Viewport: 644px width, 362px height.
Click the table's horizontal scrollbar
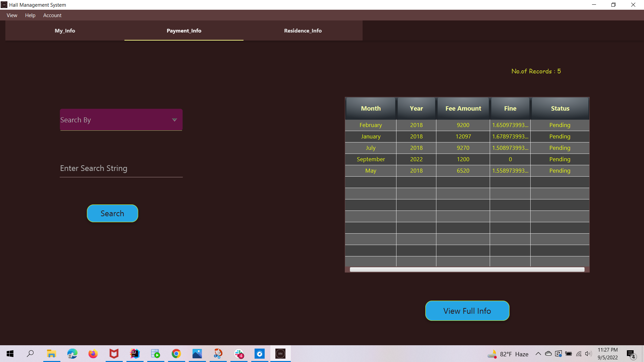tap(467, 269)
